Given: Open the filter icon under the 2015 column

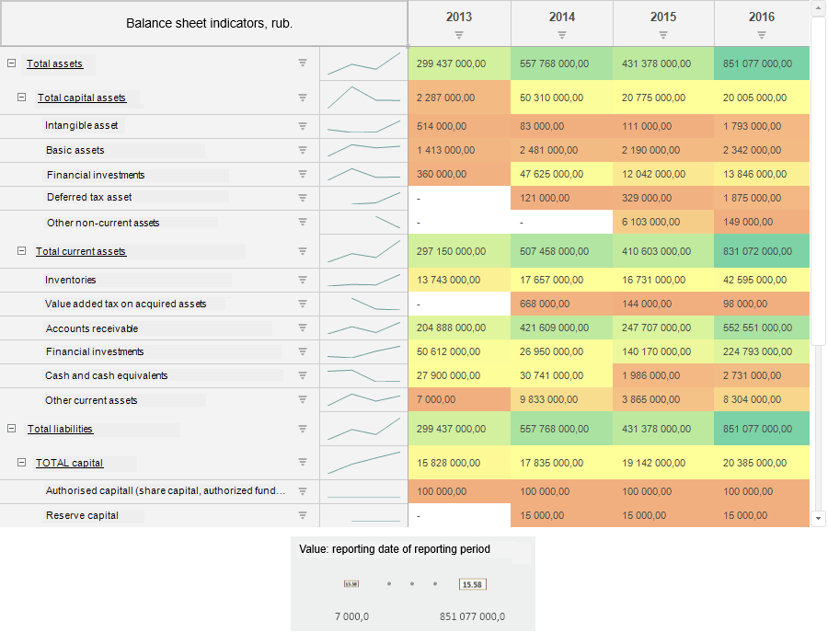Looking at the screenshot, I should 663,35.
